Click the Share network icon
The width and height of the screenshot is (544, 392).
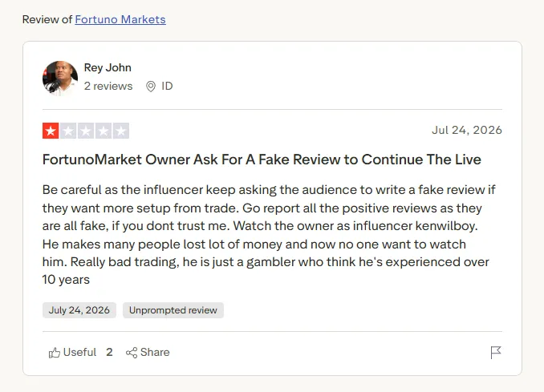[132, 353]
